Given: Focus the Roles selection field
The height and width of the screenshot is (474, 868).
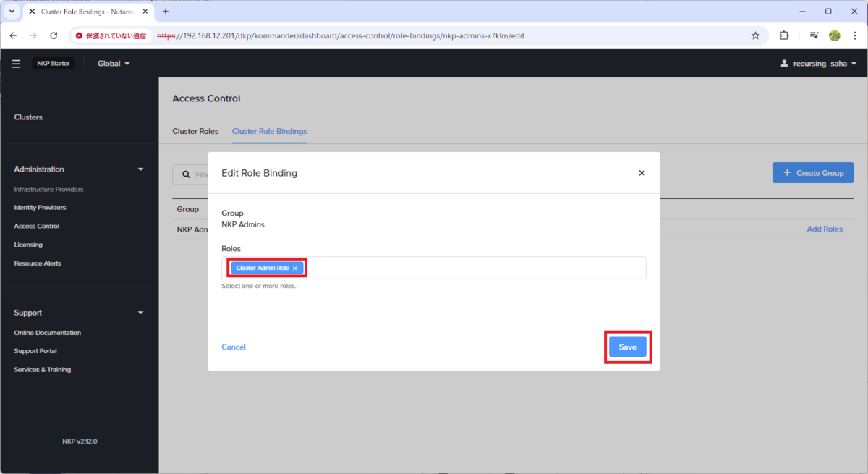Looking at the screenshot, I should [434, 268].
